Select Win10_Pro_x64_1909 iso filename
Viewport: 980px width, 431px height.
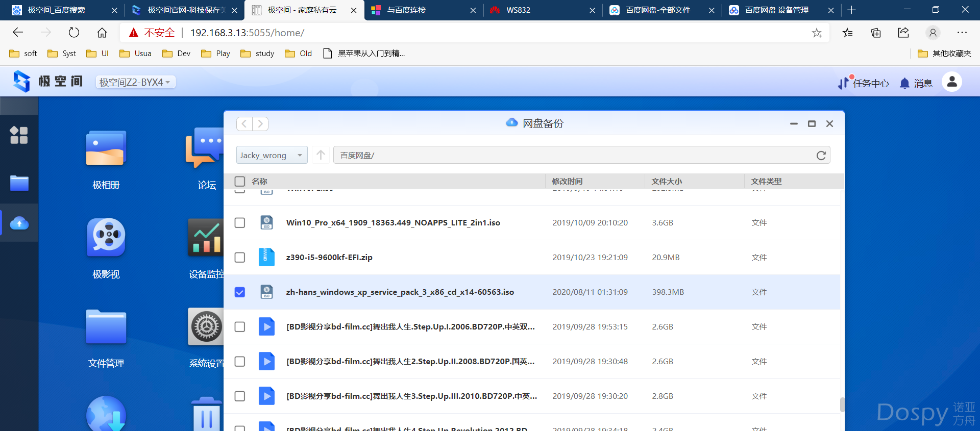coord(393,222)
